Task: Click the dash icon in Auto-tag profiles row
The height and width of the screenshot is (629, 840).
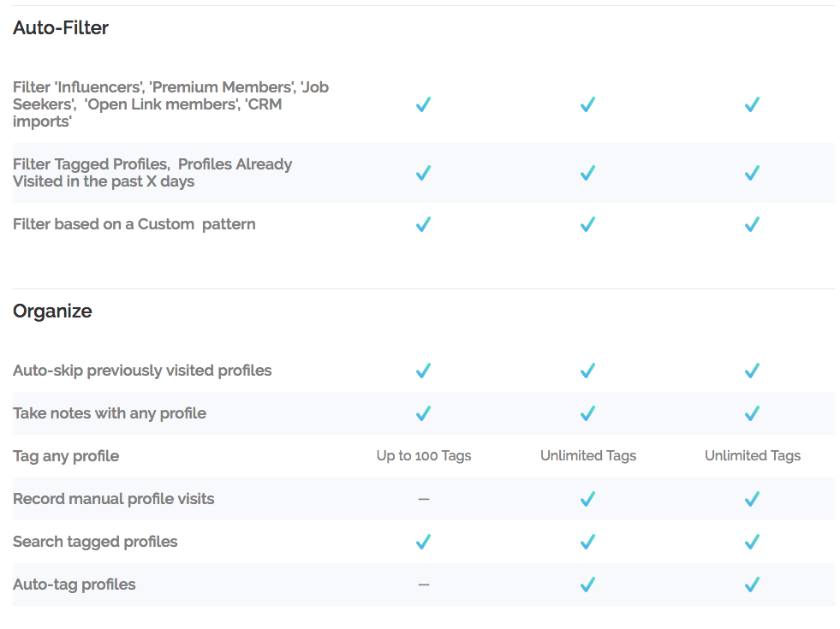Action: (x=424, y=584)
